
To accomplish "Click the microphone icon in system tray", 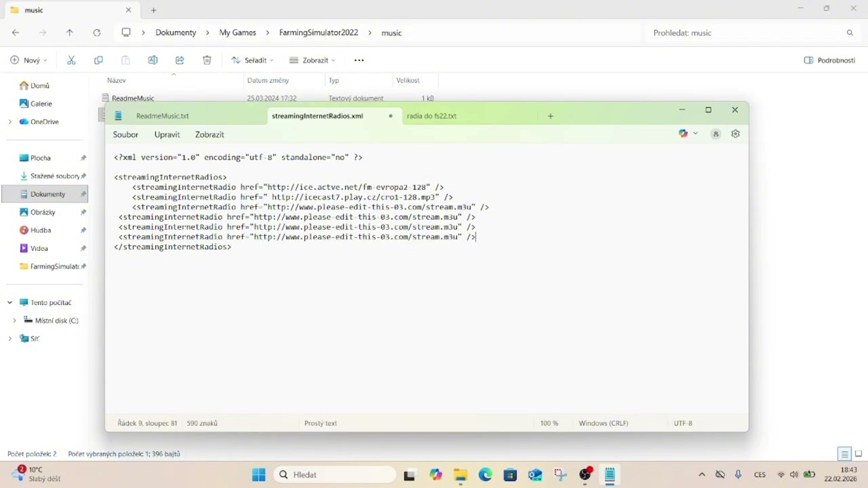I will 738,475.
